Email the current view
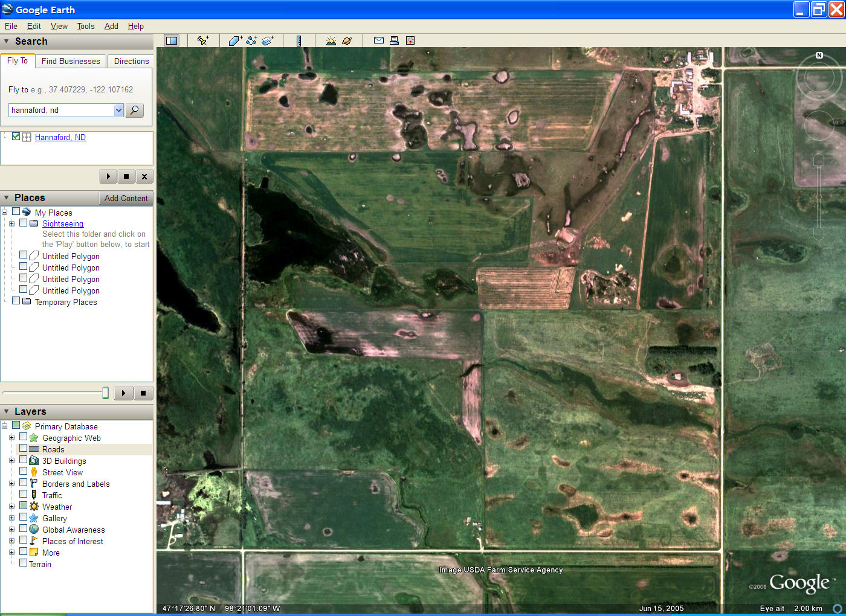The width and height of the screenshot is (846, 616). pos(379,40)
